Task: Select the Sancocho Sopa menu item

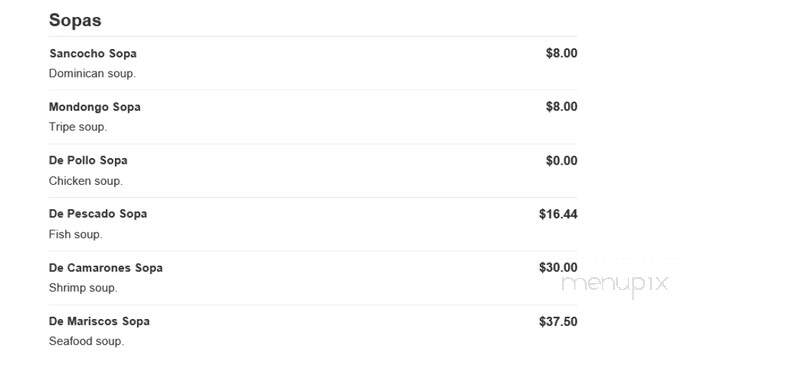Action: [93, 53]
